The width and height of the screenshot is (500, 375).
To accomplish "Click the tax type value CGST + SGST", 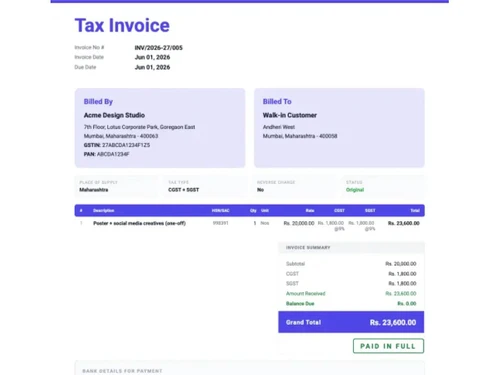I will 184,190.
